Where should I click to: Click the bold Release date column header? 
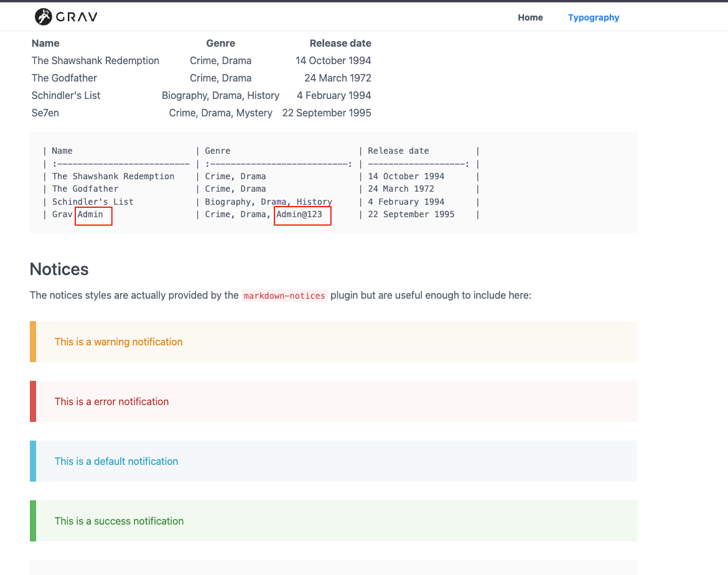(340, 43)
